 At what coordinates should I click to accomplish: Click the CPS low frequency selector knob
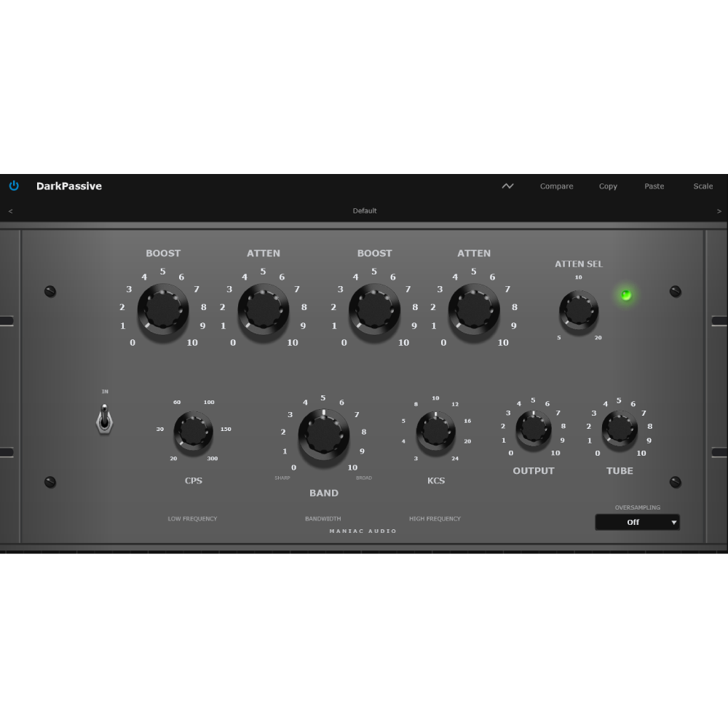point(193,431)
